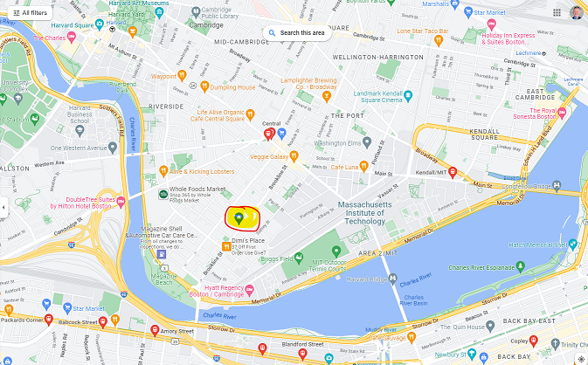
Task: Click the my-location target icon
Action: [x=581, y=360]
